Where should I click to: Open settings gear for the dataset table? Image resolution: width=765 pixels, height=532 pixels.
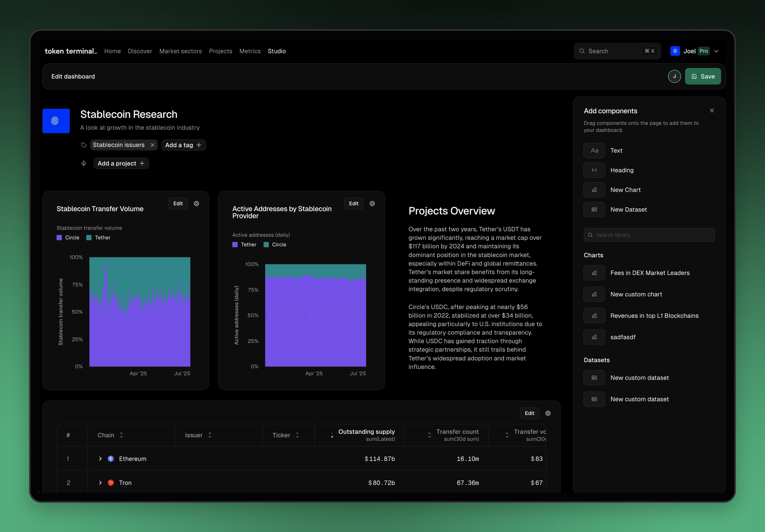[x=548, y=413]
